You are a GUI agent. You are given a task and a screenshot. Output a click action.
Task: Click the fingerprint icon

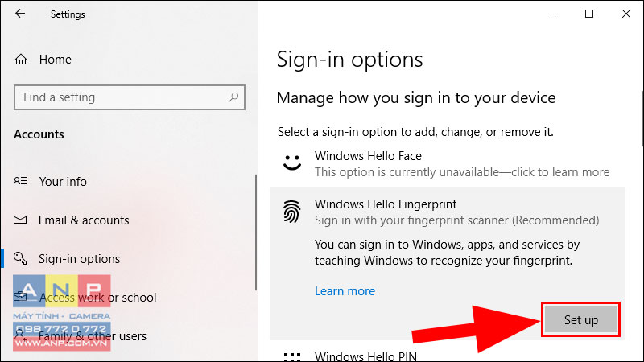[x=292, y=212]
